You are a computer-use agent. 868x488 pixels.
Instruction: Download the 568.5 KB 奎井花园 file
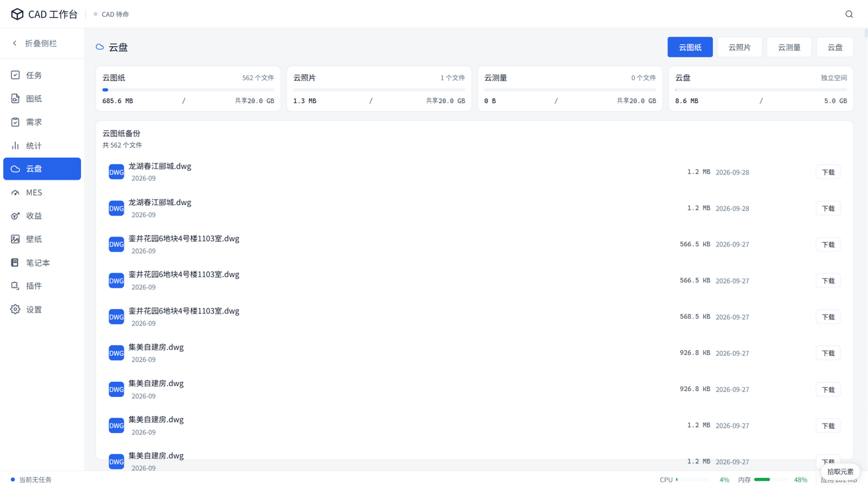pyautogui.click(x=828, y=317)
